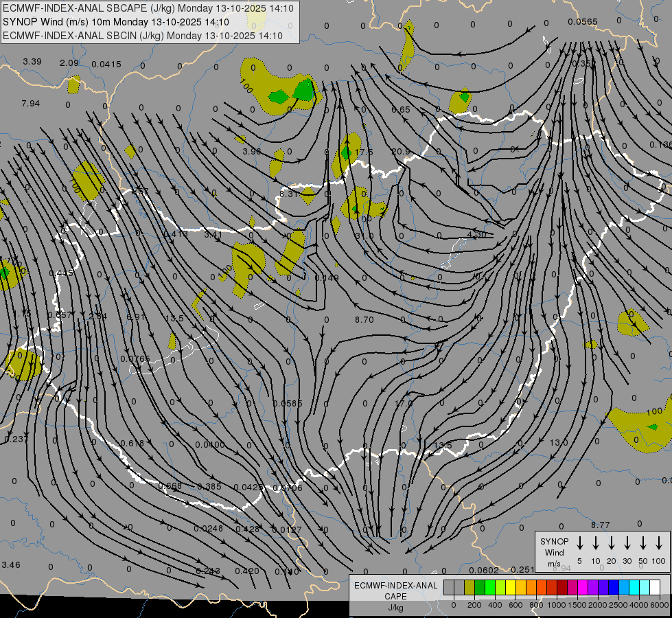Viewport: 672px width, 618px height.
Task: Click the map value '0.0248'
Action: click(x=208, y=529)
